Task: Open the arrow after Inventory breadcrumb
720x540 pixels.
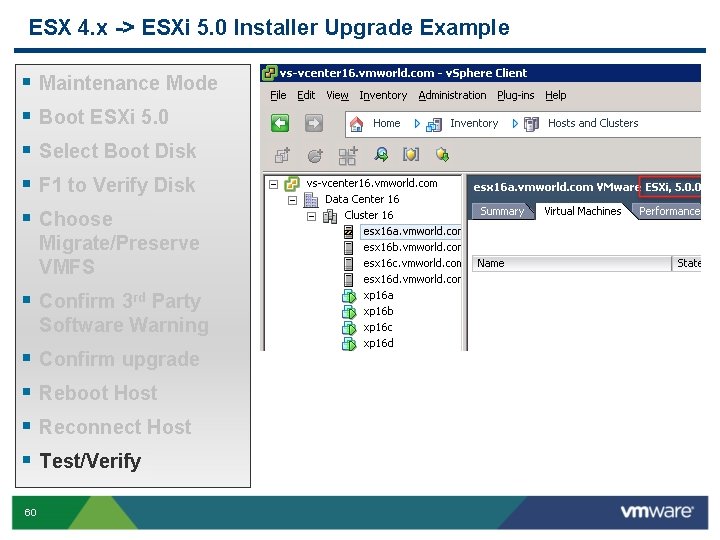Action: click(x=514, y=124)
